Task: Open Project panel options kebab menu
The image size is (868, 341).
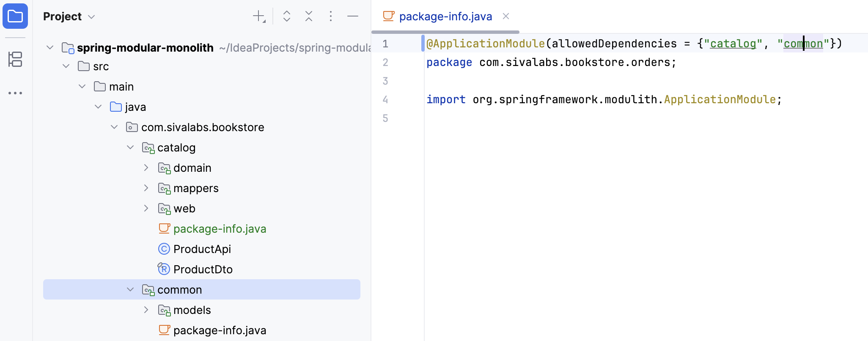Action: tap(331, 16)
